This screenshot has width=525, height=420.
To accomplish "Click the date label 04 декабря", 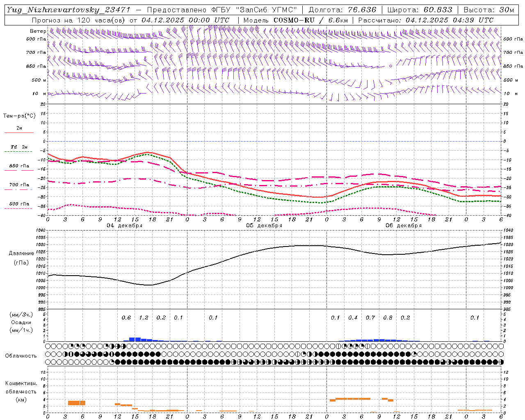I will (x=125, y=226).
